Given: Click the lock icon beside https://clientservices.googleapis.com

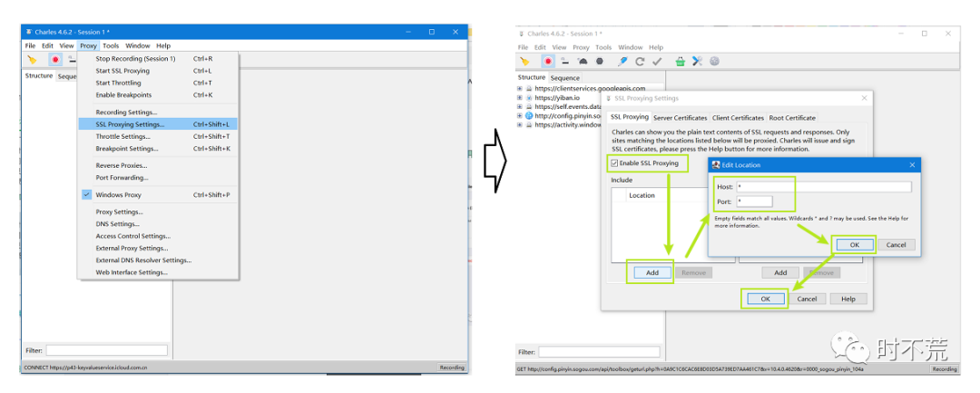Looking at the screenshot, I should pyautogui.click(x=529, y=89).
